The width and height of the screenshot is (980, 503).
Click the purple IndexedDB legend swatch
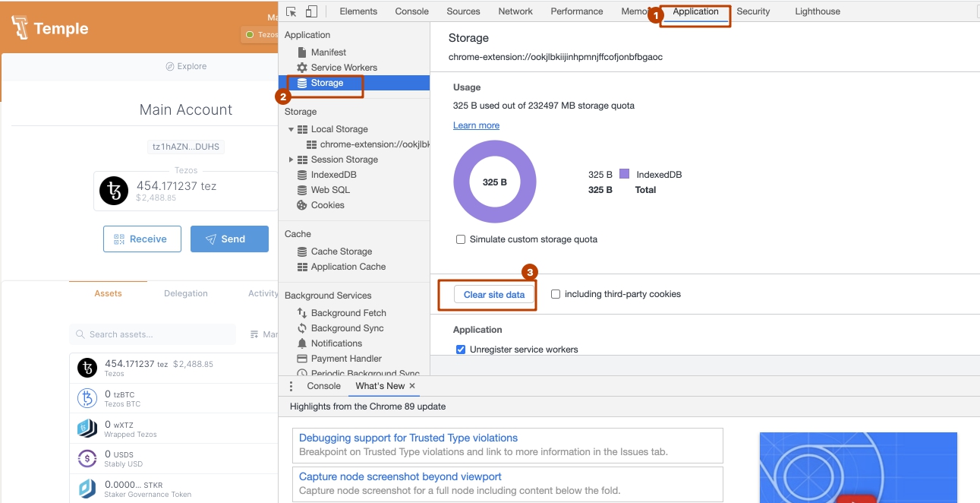tap(625, 174)
